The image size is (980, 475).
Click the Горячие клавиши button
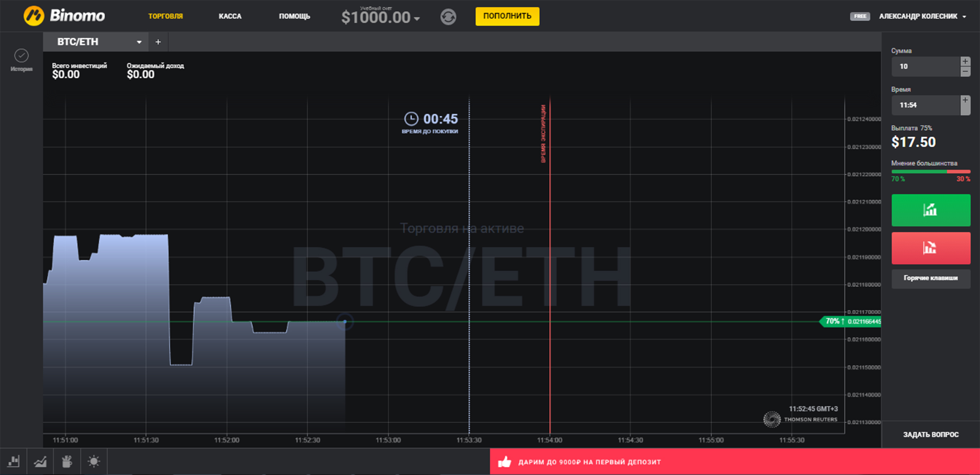click(x=931, y=278)
